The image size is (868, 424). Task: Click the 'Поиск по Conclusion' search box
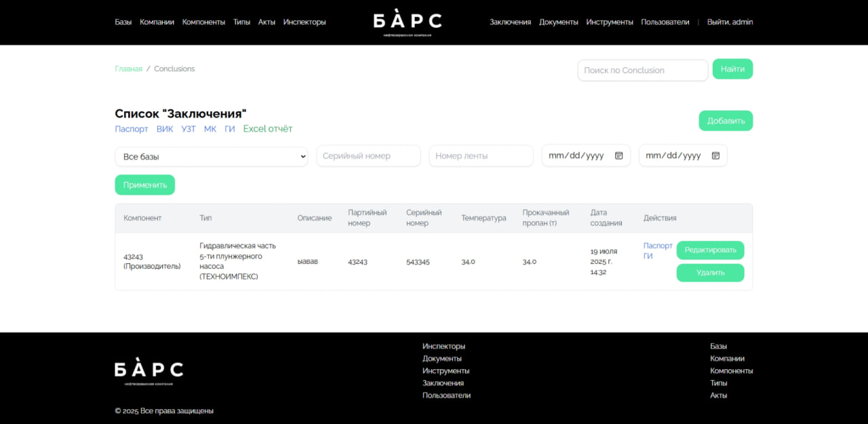pos(642,70)
